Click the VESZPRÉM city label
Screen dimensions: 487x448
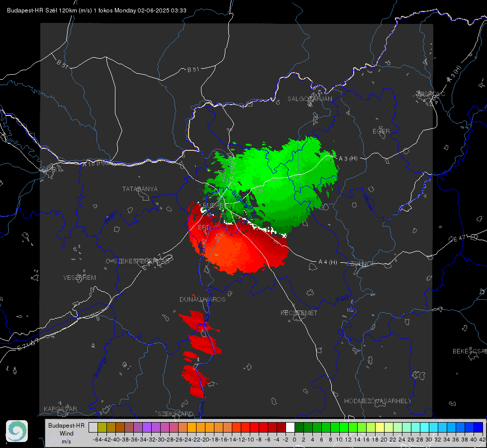click(80, 277)
